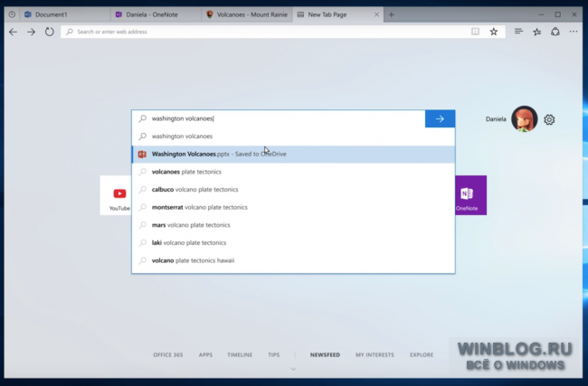Open Washington Volcanoes.pptx suggestion
The width and height of the screenshot is (588, 386).
click(293, 154)
